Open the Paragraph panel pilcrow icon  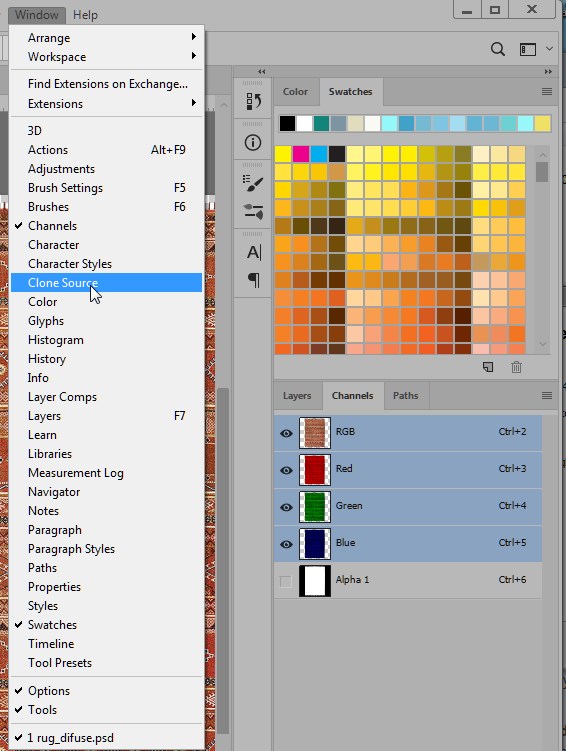point(254,280)
